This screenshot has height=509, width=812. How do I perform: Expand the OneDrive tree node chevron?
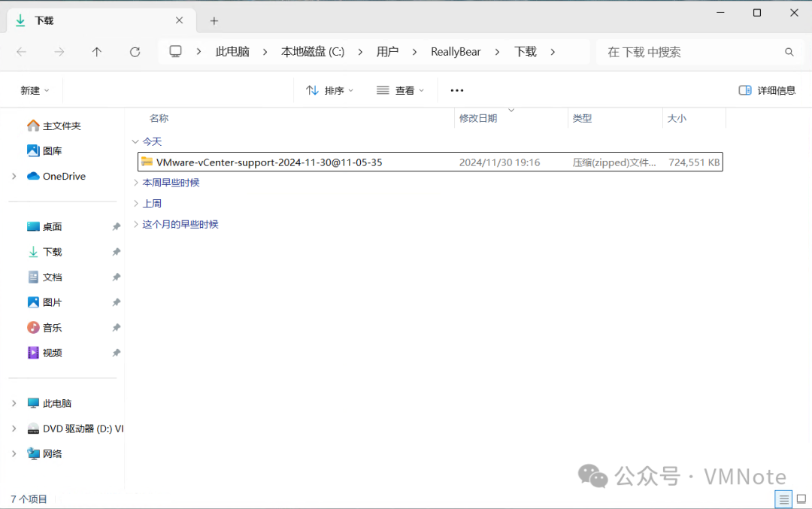pos(14,176)
